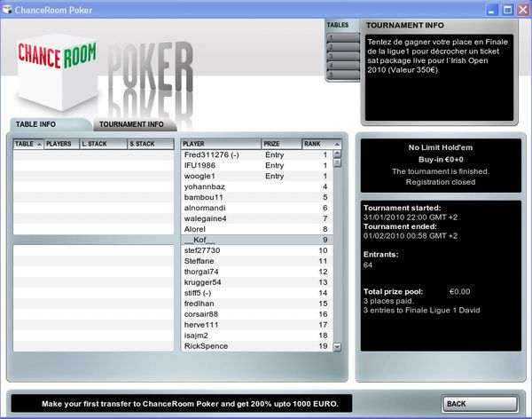The height and width of the screenshot is (419, 532).
Task: Select player Fred311276 (-) row
Action: [257, 154]
